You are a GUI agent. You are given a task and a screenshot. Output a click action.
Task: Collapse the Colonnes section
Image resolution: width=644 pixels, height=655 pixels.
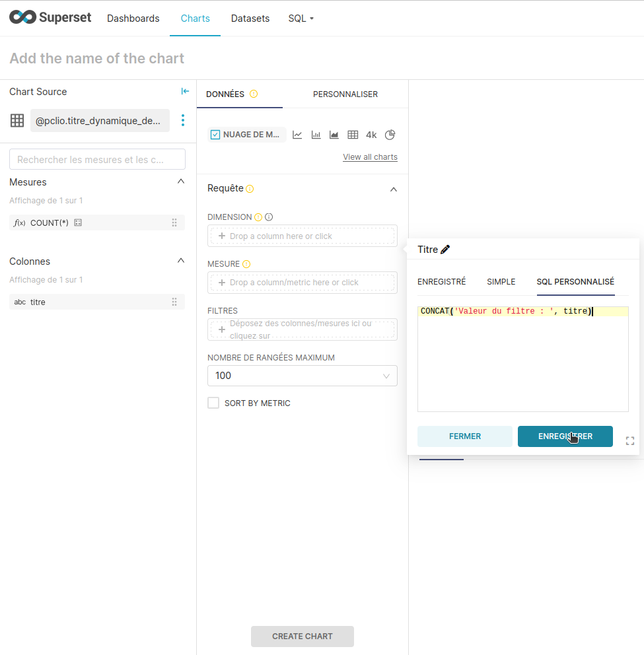181,261
